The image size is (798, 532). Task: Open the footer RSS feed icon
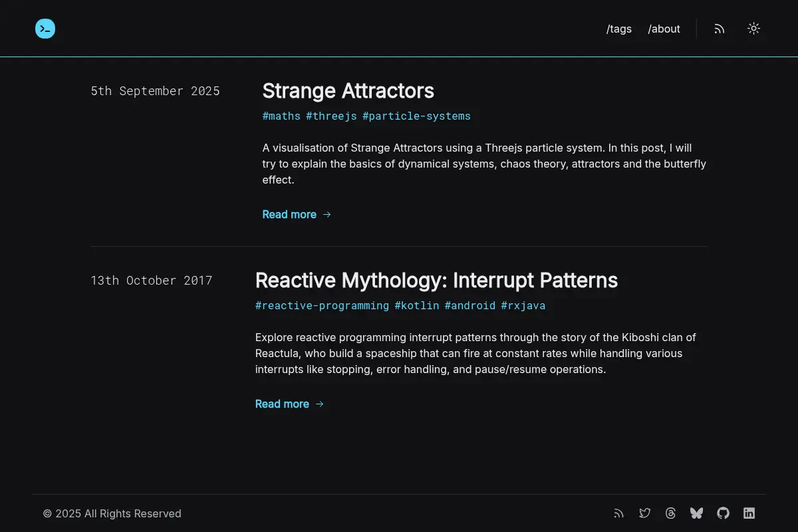tap(619, 513)
